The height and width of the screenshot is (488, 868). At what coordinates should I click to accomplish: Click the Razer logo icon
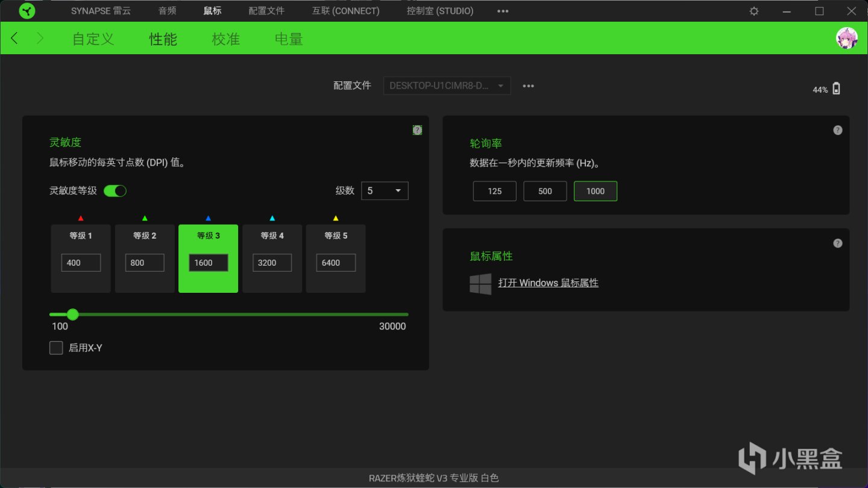coord(27,11)
